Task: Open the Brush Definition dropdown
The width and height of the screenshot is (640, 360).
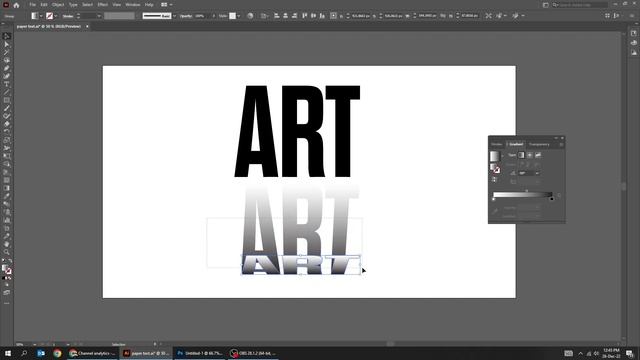Action: click(174, 16)
